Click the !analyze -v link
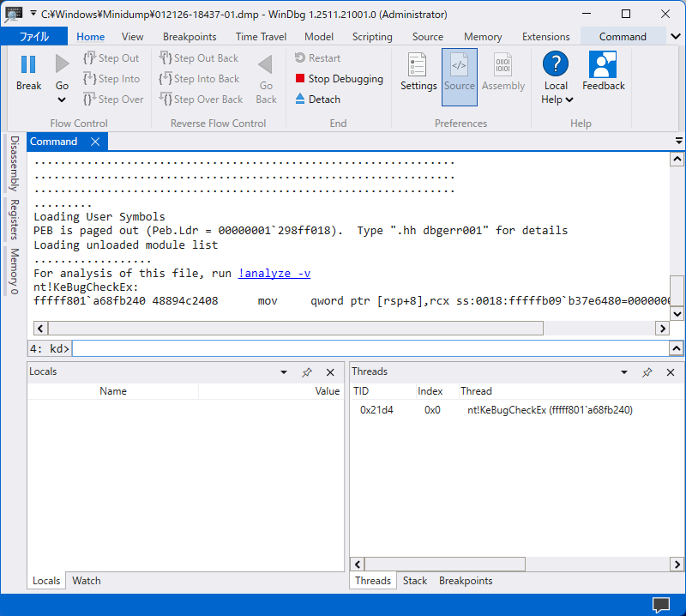Viewport: 686px width, 616px height. pyautogui.click(x=274, y=274)
